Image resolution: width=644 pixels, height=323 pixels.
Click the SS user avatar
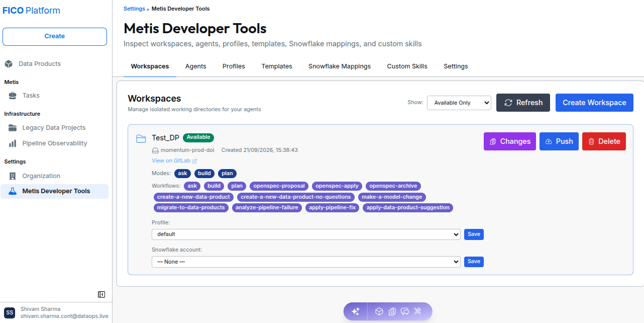[10, 312]
